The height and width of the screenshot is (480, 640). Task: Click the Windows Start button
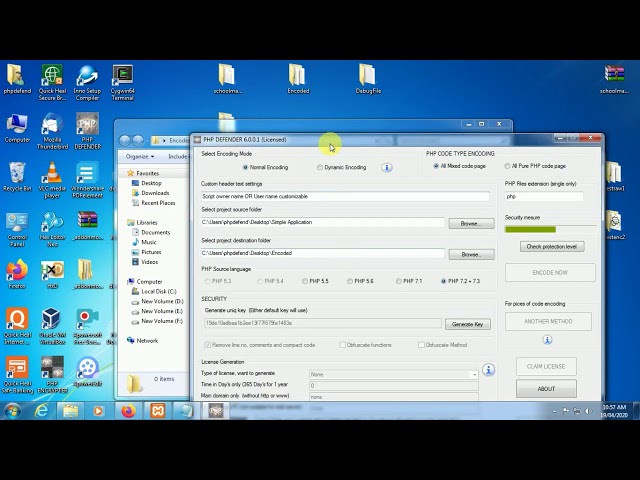[13, 411]
